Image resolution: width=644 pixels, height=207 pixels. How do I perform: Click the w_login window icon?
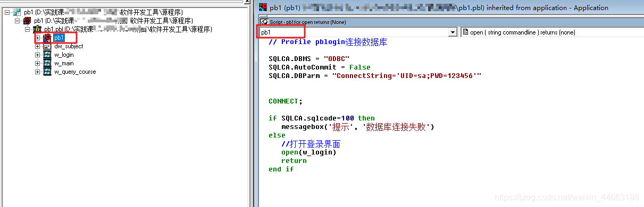[47, 55]
